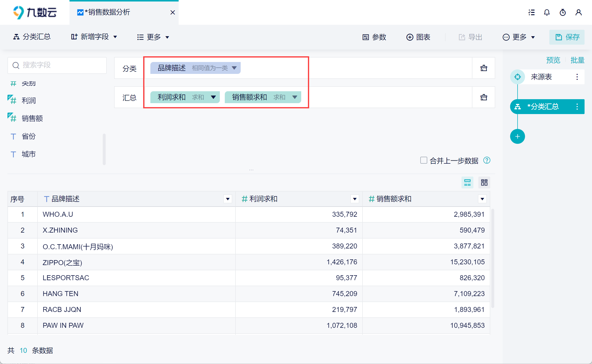The image size is (592, 364).
Task: Click the data table vertical scrollbar
Action: [493, 258]
